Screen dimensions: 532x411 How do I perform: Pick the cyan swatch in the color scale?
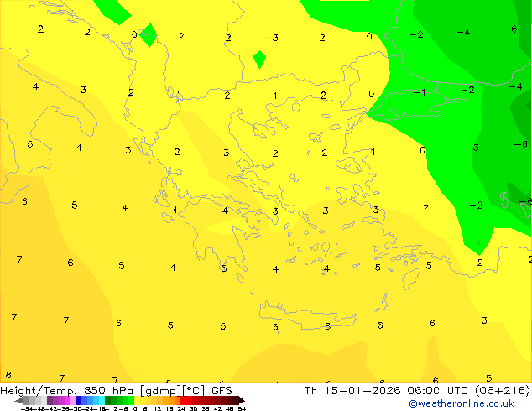point(102,400)
